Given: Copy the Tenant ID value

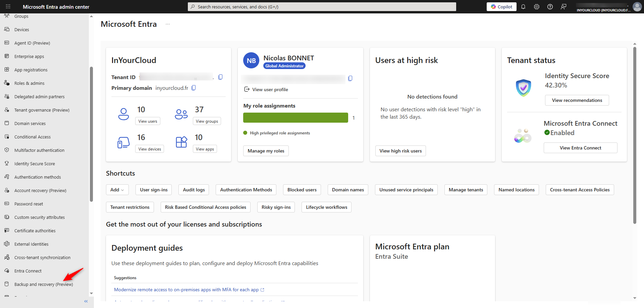Looking at the screenshot, I should (x=220, y=77).
